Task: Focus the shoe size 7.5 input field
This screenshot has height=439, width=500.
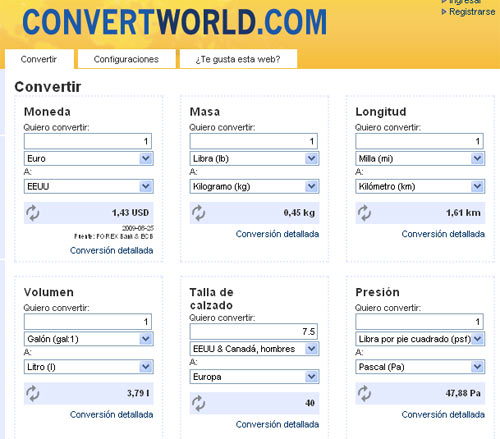Action: point(253,332)
